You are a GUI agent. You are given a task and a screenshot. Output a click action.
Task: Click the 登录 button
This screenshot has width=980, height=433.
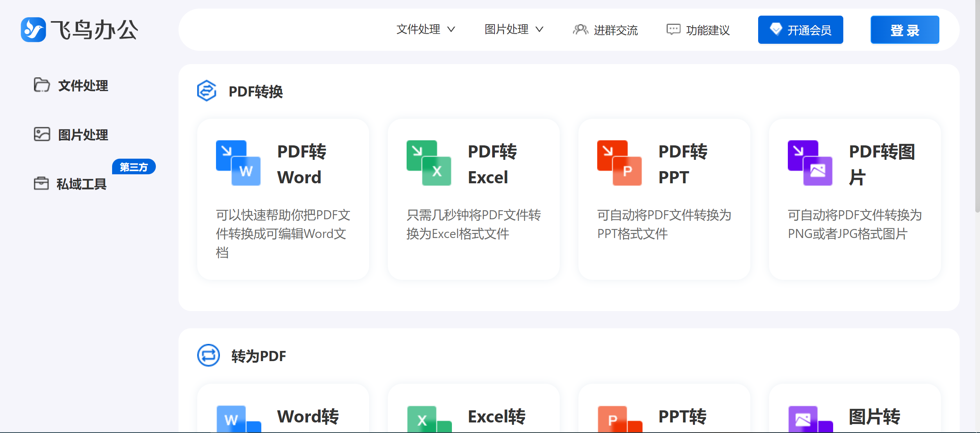[x=905, y=29]
